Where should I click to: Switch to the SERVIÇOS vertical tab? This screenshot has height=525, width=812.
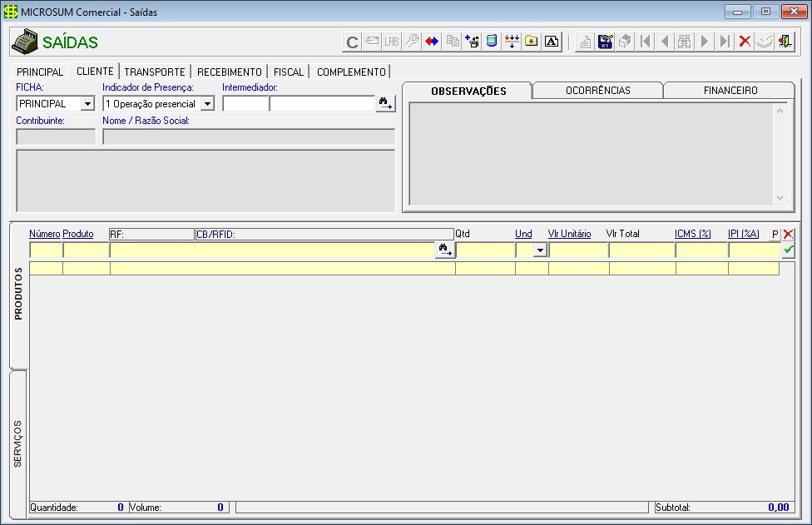pyautogui.click(x=18, y=443)
